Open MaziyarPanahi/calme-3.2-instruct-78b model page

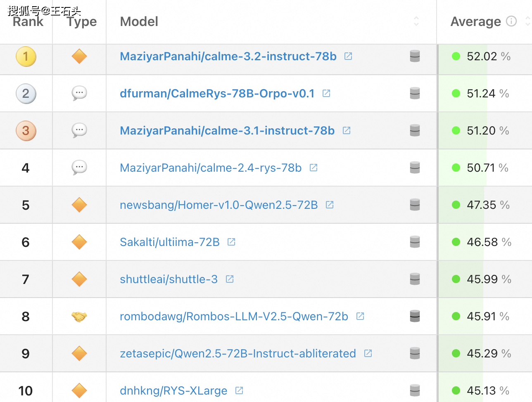click(228, 56)
